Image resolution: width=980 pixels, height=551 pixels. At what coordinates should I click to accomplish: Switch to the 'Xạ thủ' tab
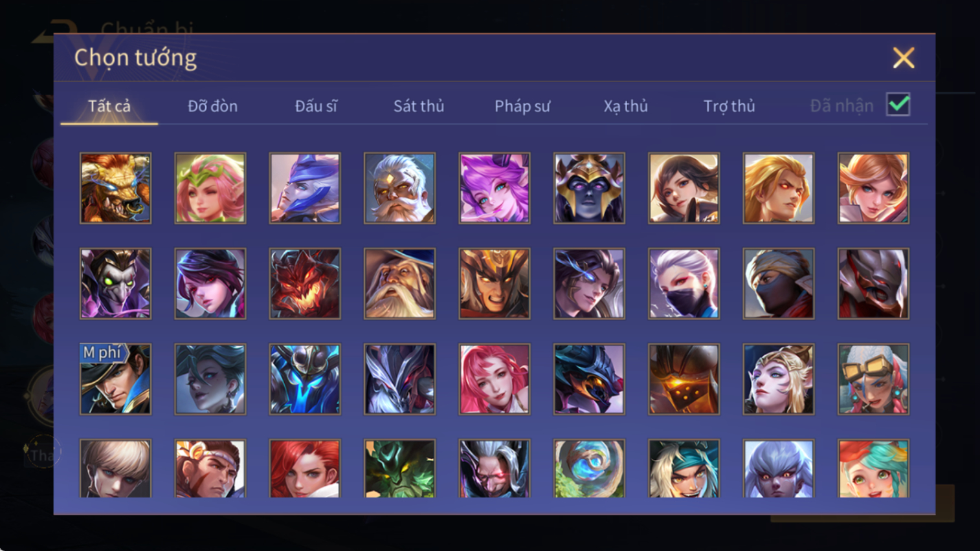[625, 106]
